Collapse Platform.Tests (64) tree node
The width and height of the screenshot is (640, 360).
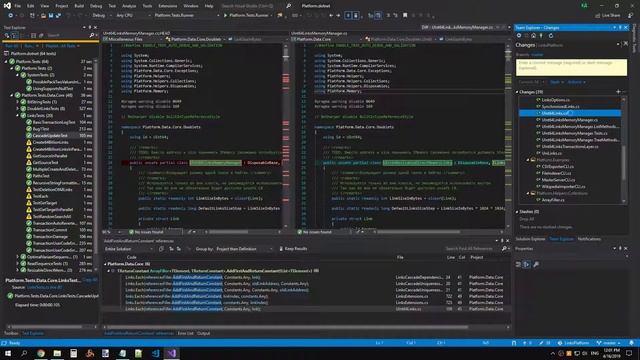coord(6,61)
